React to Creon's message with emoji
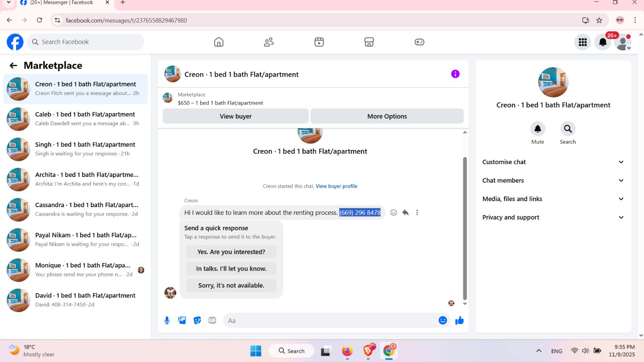 pyautogui.click(x=394, y=212)
